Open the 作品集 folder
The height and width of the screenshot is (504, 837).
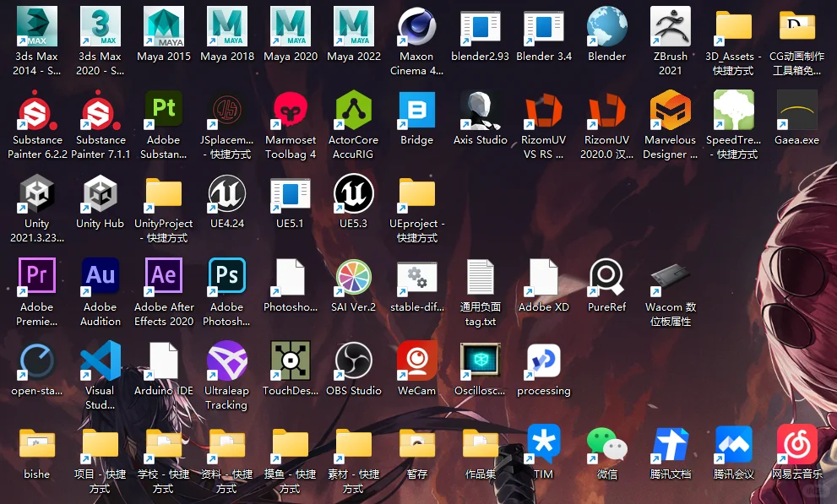pyautogui.click(x=481, y=444)
